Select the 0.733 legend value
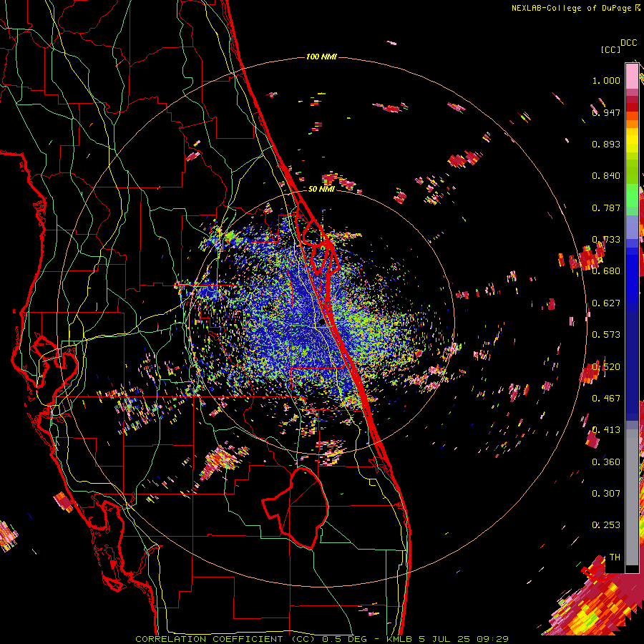This screenshot has height=644, width=644. 606,239
